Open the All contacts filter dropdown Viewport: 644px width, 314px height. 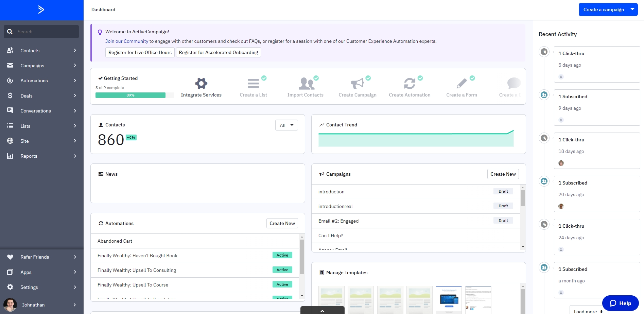[286, 125]
